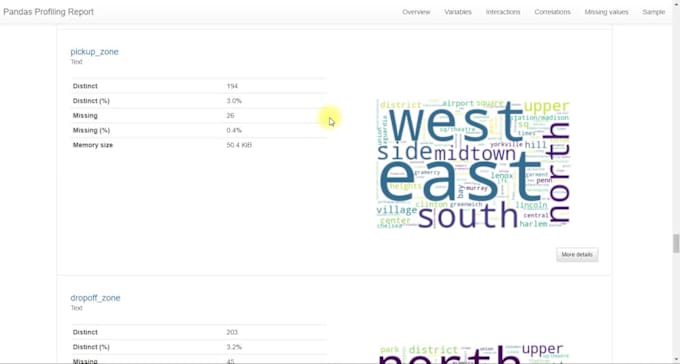Click the dropoff_zone word cloud image

473,353
